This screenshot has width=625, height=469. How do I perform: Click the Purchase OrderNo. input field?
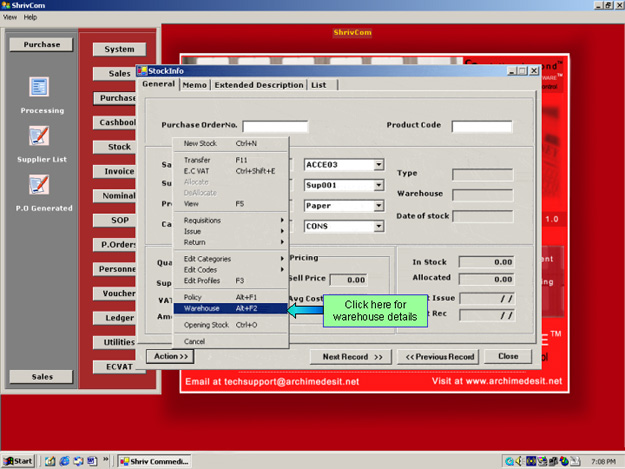[275, 127]
